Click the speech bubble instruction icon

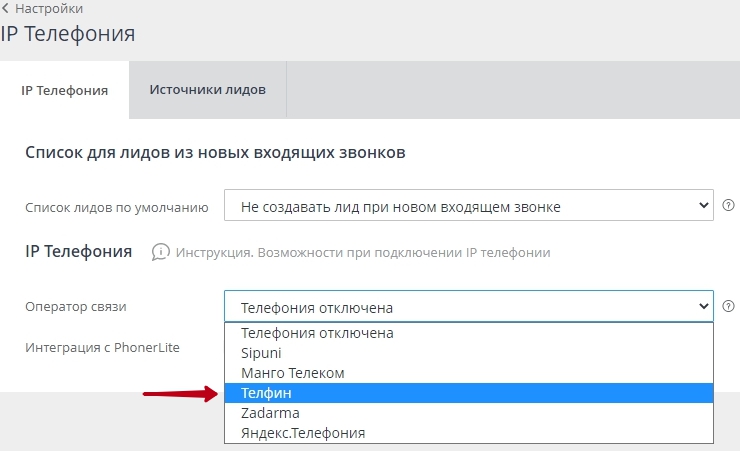click(x=160, y=252)
